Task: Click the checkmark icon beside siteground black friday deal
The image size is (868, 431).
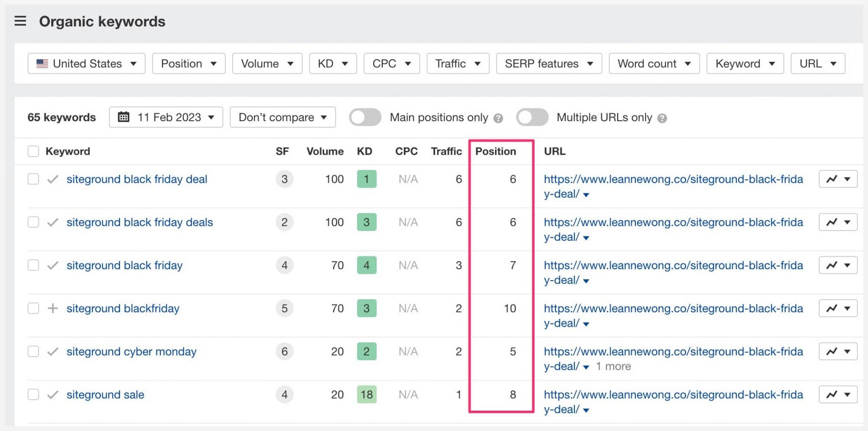Action: pos(53,179)
